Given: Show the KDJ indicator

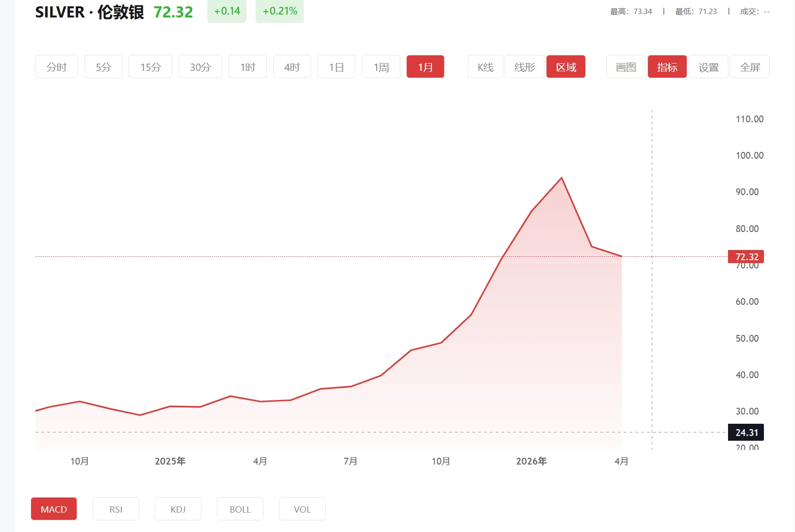Looking at the screenshot, I should (178, 509).
